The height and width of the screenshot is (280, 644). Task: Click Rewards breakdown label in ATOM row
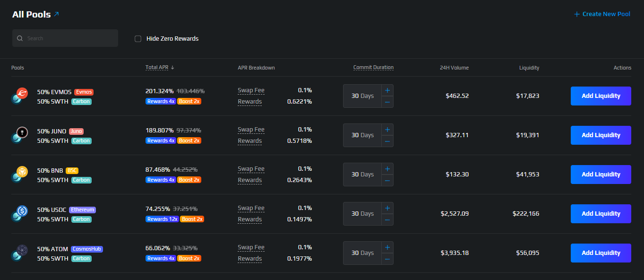click(249, 259)
